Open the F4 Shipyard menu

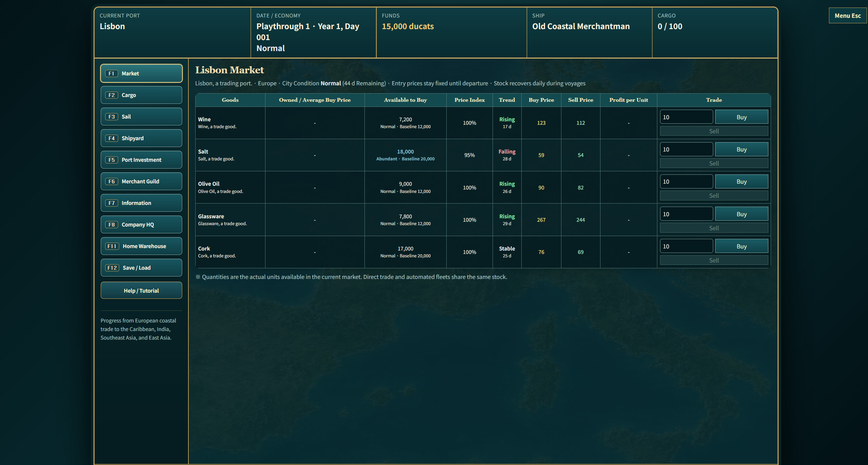pyautogui.click(x=141, y=138)
